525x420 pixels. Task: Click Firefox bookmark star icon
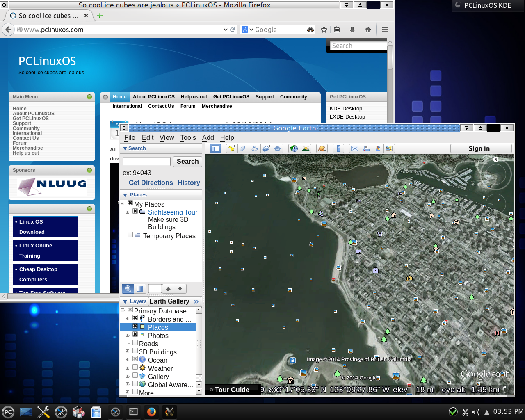tap(324, 30)
